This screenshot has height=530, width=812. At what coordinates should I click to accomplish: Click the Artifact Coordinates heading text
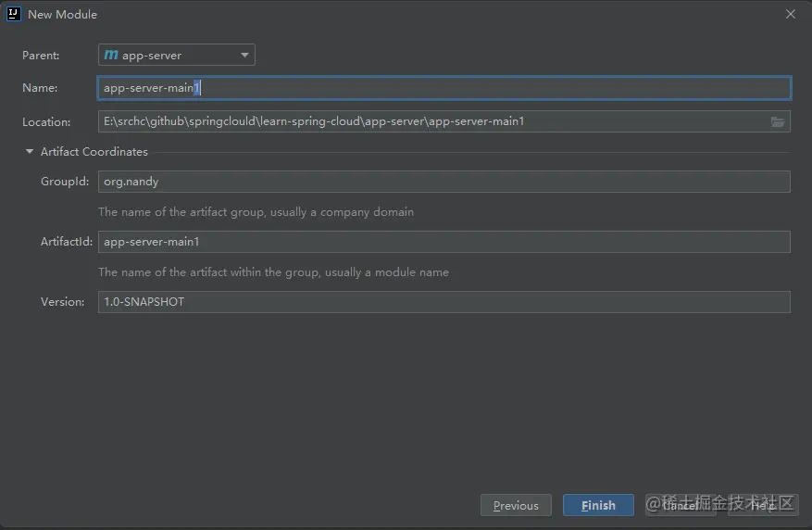[94, 152]
